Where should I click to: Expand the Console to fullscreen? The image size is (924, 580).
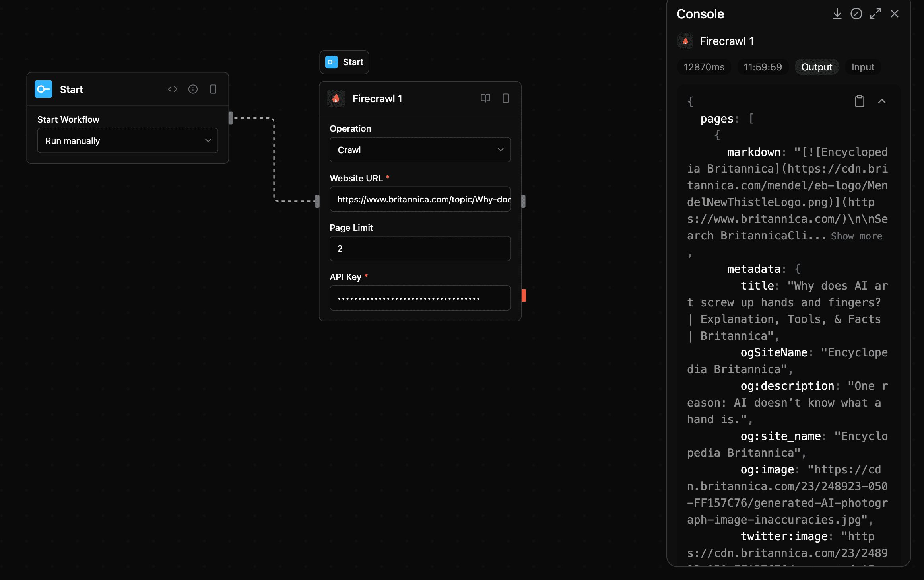coord(875,14)
